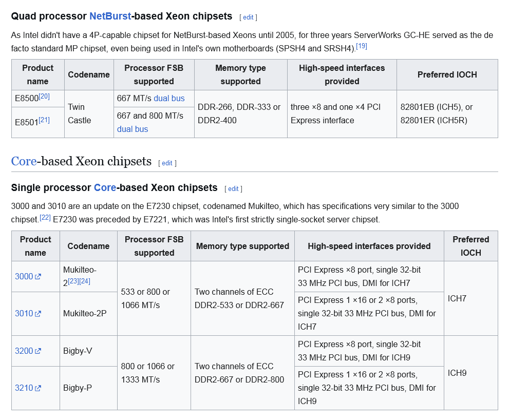This screenshot has height=420, width=509.
Task: Click the 82801EB (ICH5) preferred IOCH cell
Action: pyautogui.click(x=447, y=114)
